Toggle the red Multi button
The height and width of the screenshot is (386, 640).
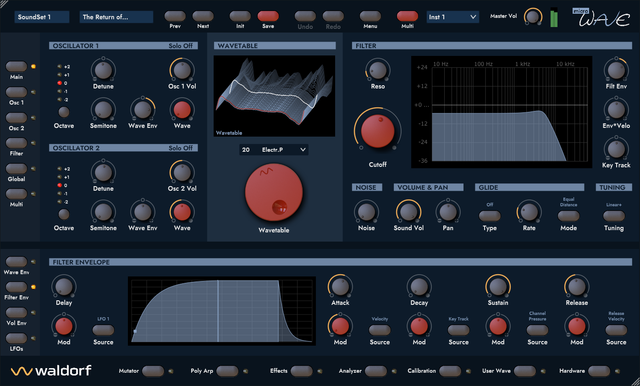[x=407, y=16]
